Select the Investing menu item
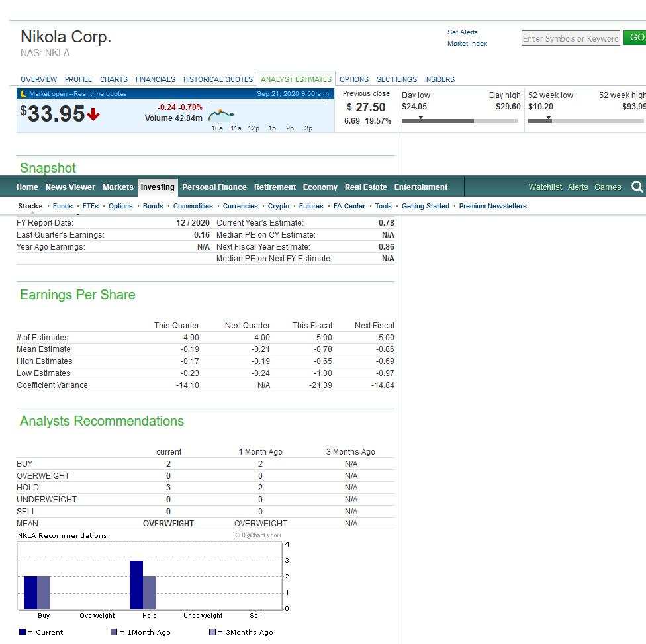 pos(158,187)
